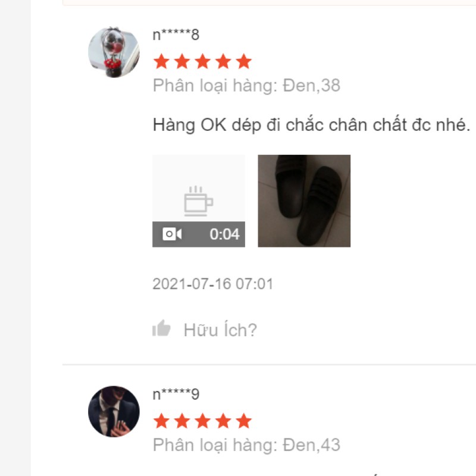The height and width of the screenshot is (476, 476).
Task: Open the black slippers review photo
Action: tap(304, 201)
